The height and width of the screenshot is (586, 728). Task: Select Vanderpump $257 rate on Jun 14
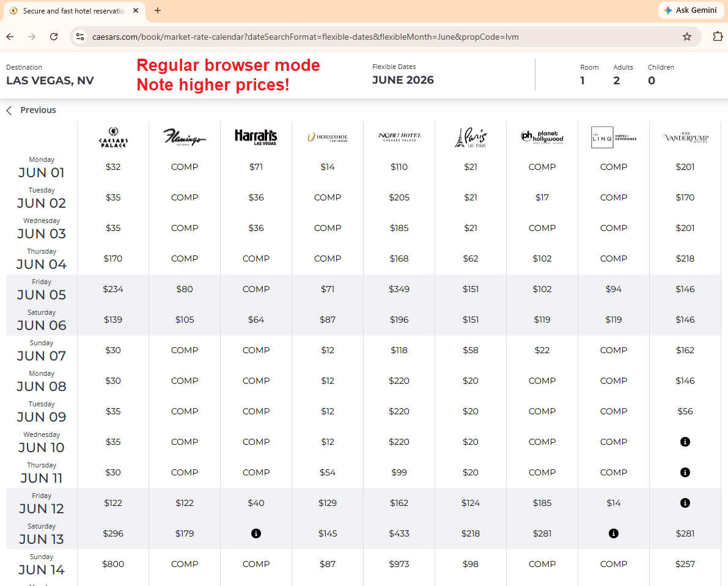coord(685,565)
